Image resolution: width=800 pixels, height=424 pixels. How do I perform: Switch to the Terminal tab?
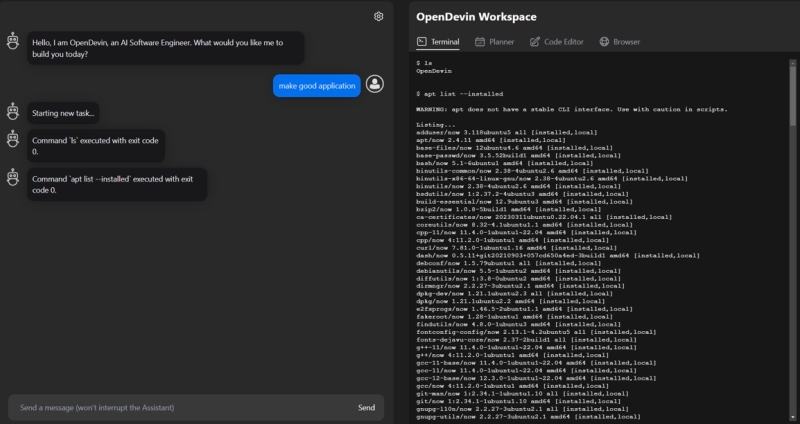[438, 42]
